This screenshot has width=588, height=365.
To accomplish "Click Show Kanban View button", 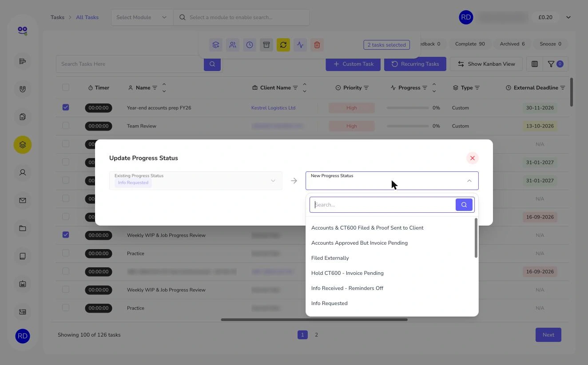I will [x=486, y=64].
